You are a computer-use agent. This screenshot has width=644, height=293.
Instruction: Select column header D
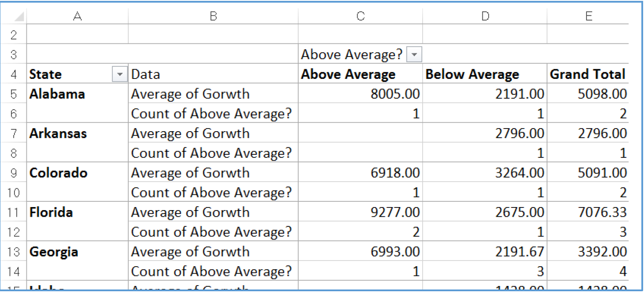(485, 16)
